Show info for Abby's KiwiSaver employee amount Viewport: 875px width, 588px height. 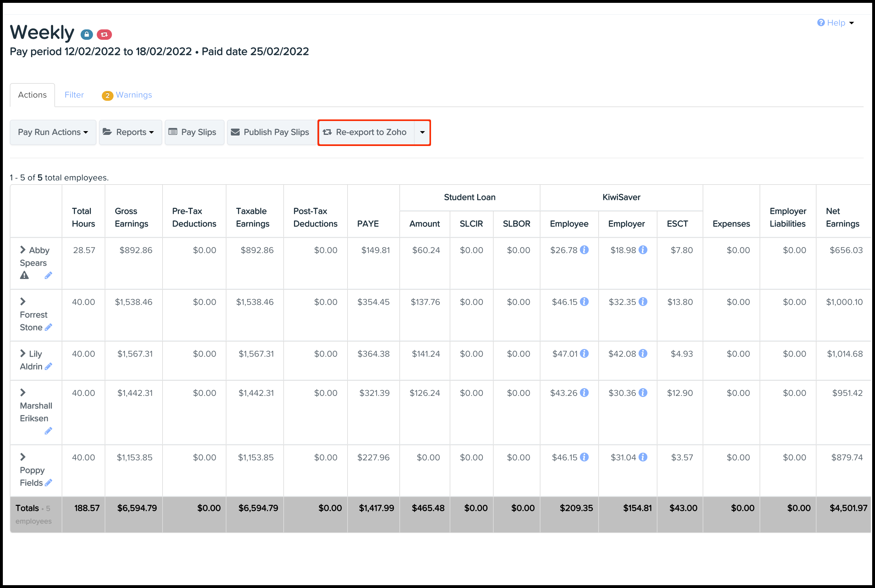coord(584,250)
